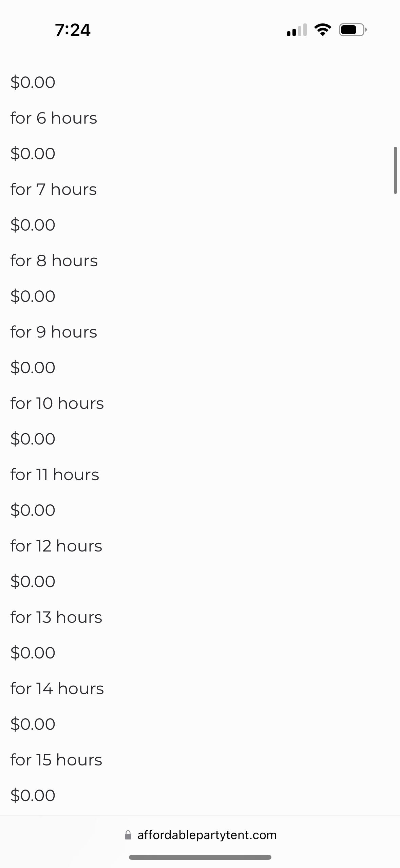Select the "for 15 hours" line
The width and height of the screenshot is (400, 868).
click(x=56, y=760)
